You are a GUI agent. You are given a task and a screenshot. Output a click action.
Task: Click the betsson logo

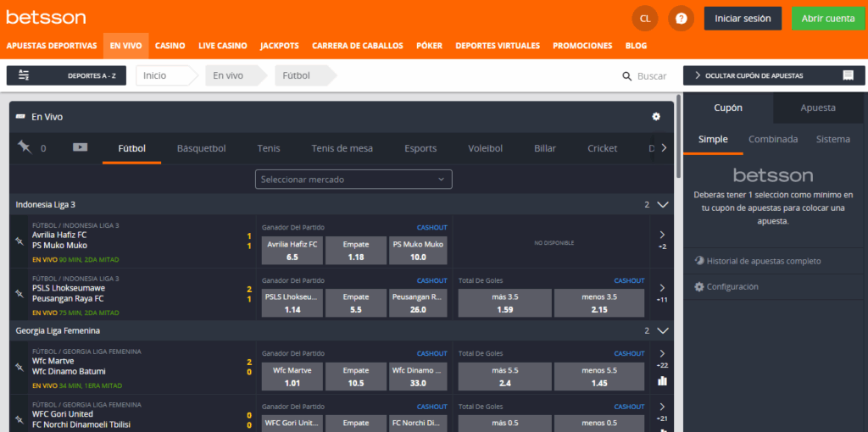pyautogui.click(x=46, y=17)
